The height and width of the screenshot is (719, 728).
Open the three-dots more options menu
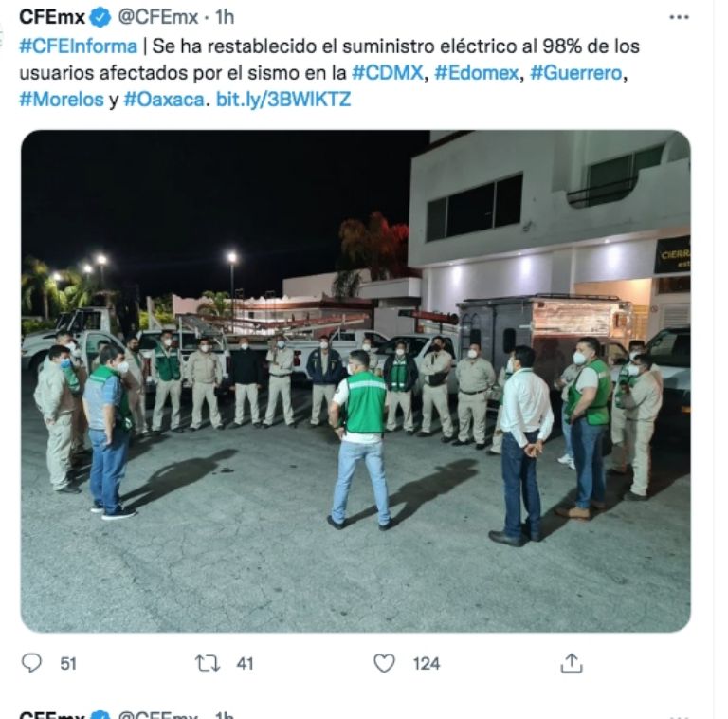point(679,18)
